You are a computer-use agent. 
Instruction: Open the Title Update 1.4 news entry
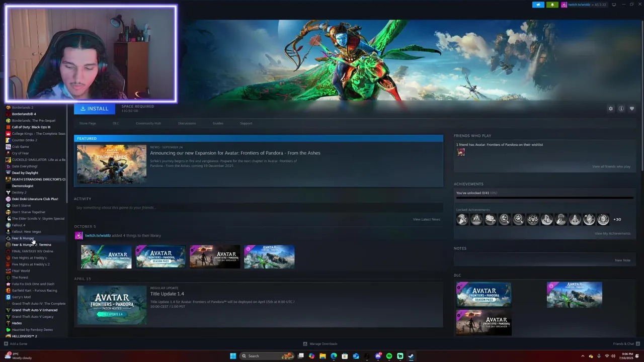(167, 294)
